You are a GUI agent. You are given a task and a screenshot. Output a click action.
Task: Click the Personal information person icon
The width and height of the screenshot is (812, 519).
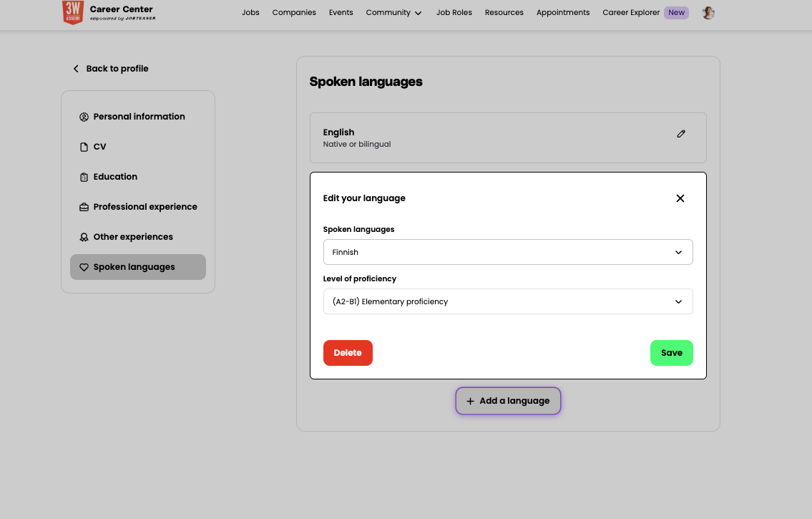84,117
